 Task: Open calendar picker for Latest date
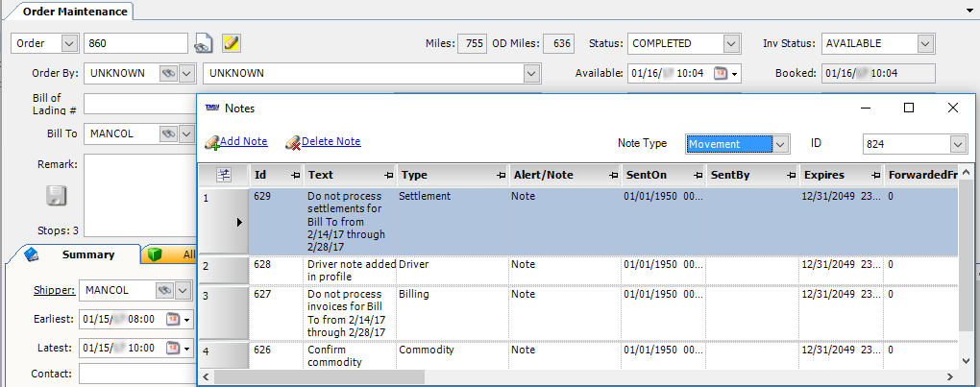point(172,348)
